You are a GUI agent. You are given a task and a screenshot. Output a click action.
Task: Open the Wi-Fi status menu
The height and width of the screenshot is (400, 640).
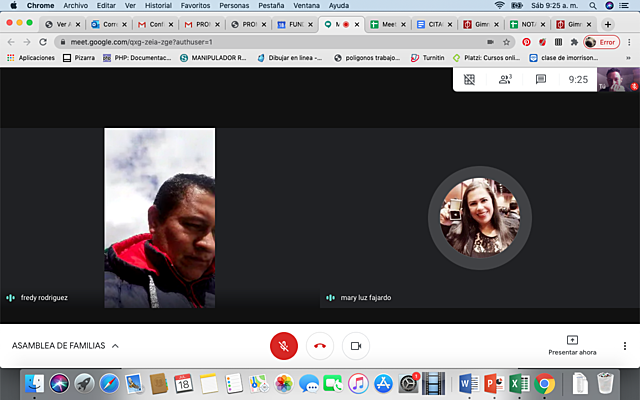499,5
